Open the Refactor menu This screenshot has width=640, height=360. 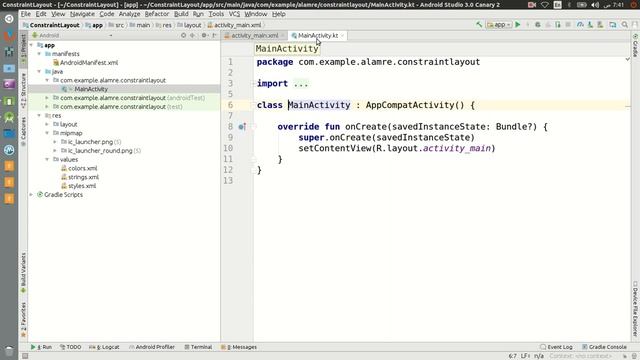pos(157,14)
